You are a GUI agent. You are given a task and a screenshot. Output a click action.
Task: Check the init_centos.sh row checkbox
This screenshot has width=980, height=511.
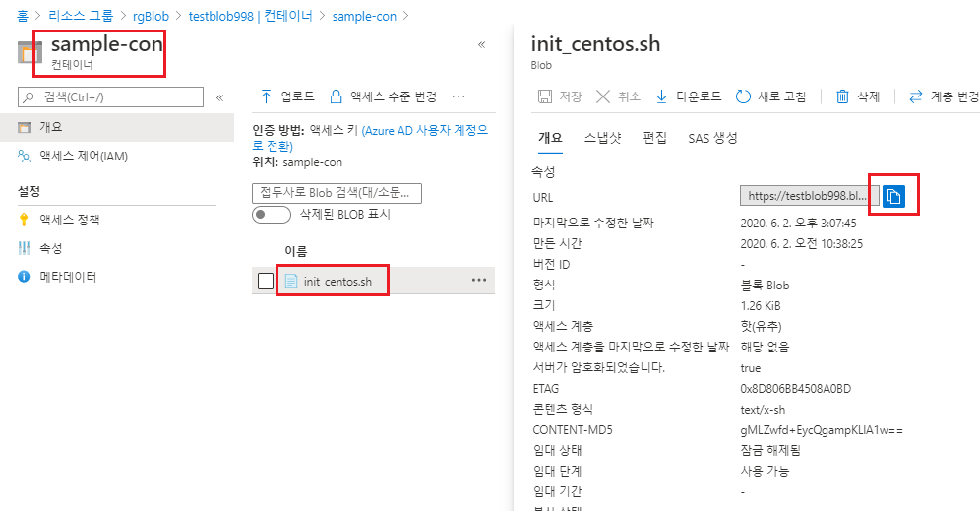coord(266,281)
